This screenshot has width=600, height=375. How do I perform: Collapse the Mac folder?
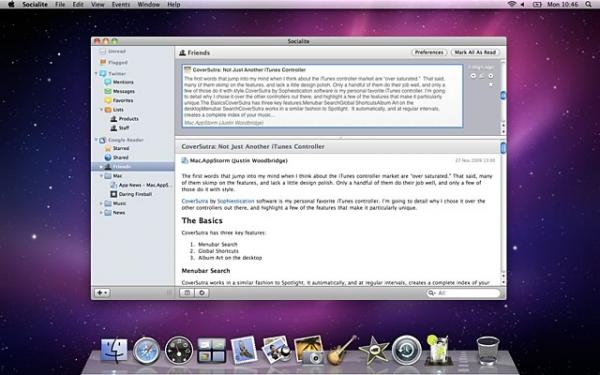click(x=101, y=176)
